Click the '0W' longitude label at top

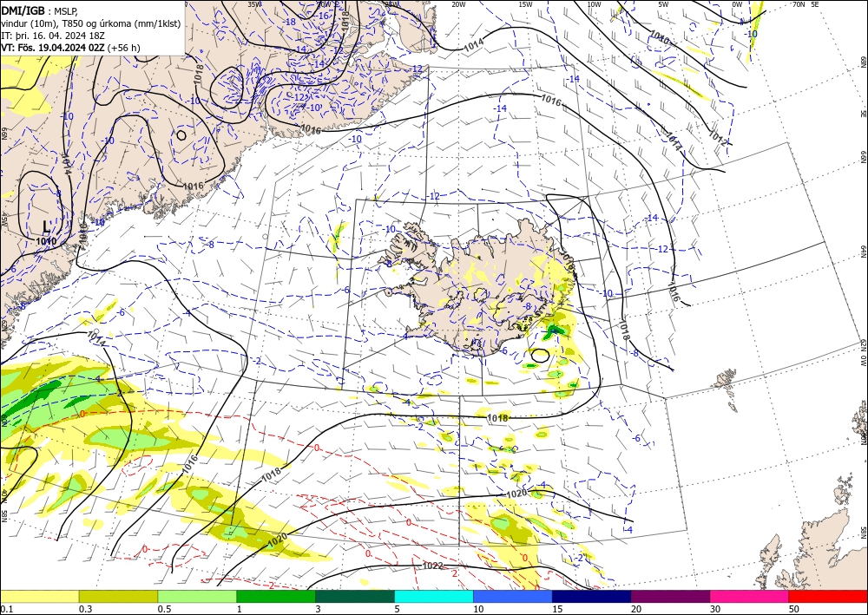pyautogui.click(x=737, y=4)
